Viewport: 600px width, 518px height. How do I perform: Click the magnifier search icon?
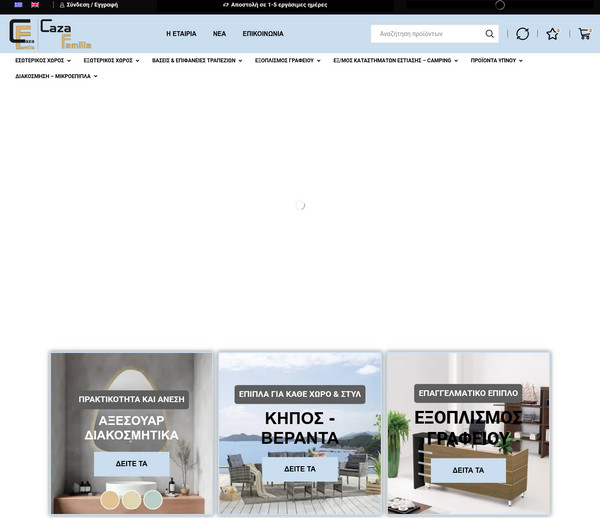tap(489, 34)
